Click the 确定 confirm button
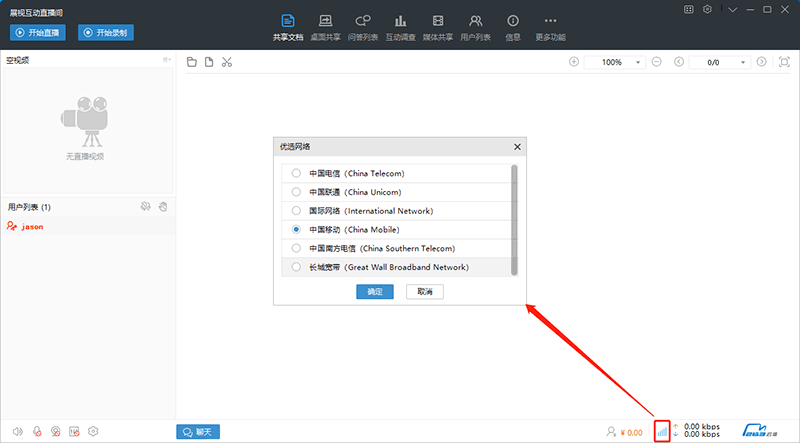 pyautogui.click(x=375, y=292)
